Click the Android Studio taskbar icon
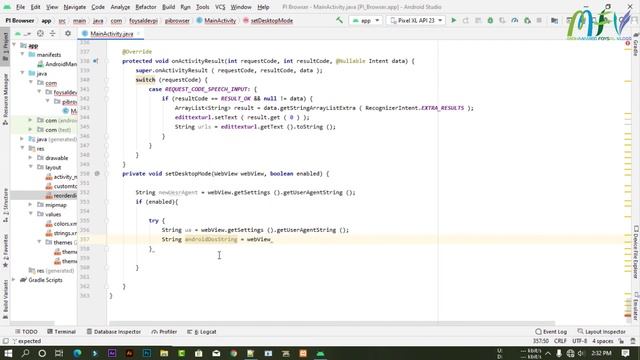Screen dimensions: 640x360 click(x=320, y=353)
